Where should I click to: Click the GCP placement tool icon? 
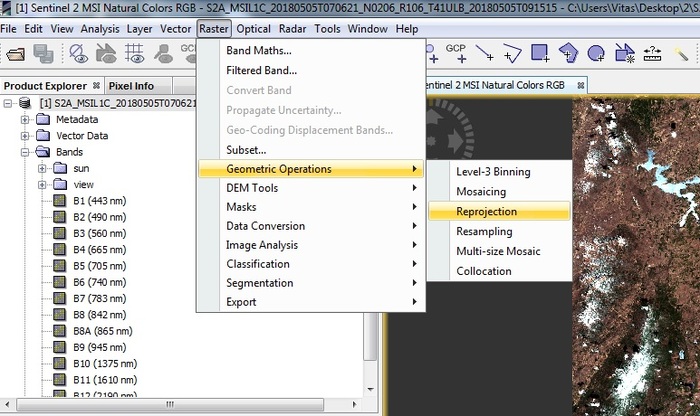click(x=456, y=52)
